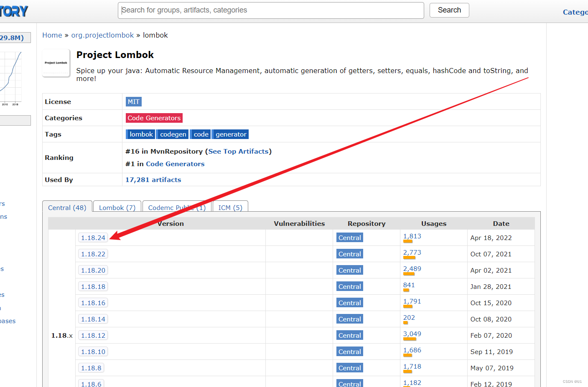Viewport: 588px width, 387px height.
Task: Open the 202 usages link
Action: pos(409,318)
